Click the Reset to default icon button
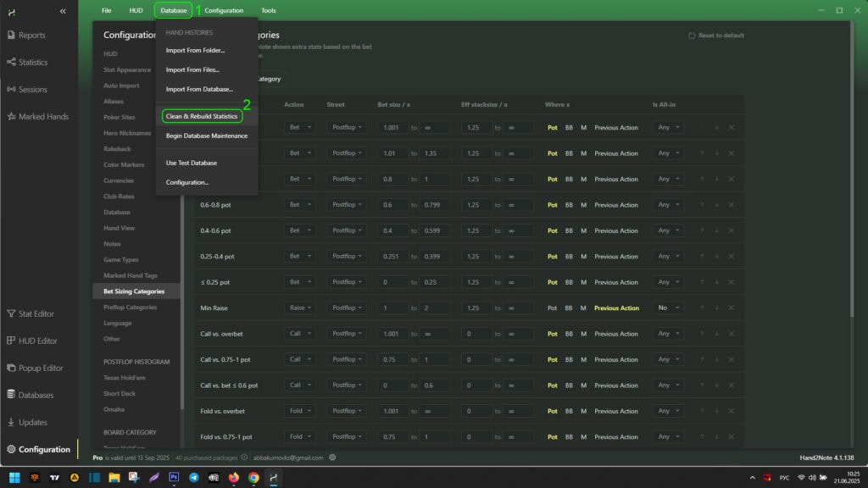 tap(692, 36)
